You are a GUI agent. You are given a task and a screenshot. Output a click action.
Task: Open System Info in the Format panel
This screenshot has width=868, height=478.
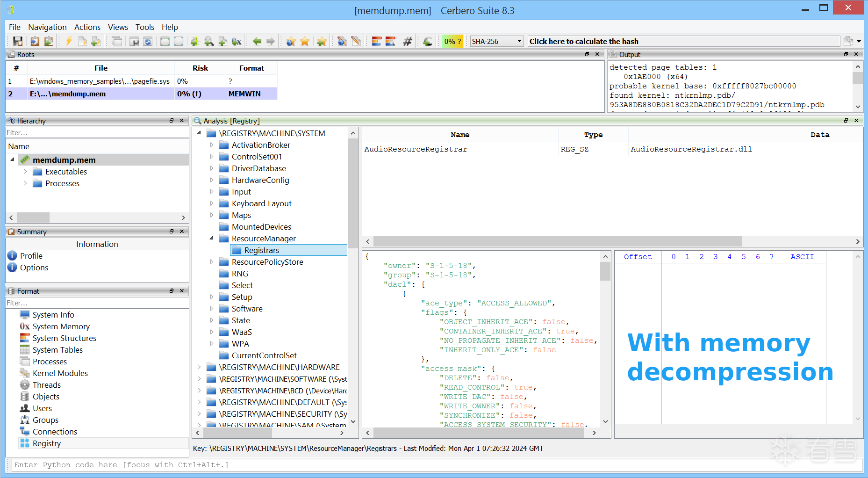(53, 315)
